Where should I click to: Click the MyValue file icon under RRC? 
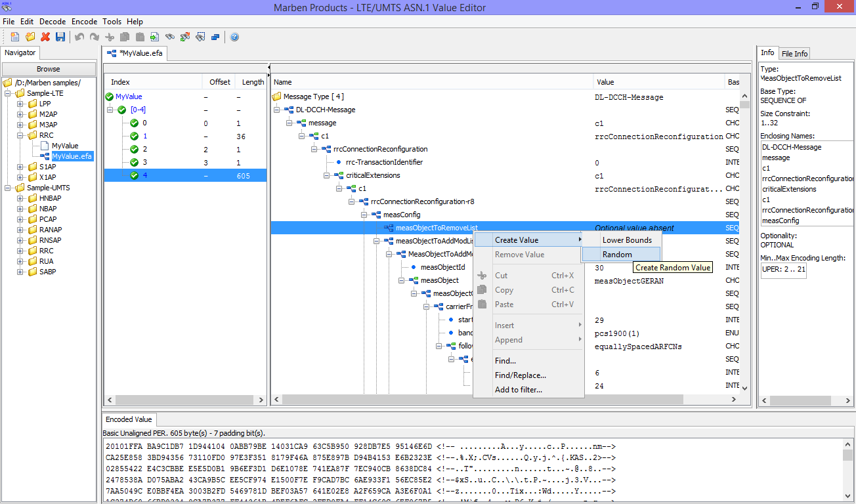click(45, 146)
